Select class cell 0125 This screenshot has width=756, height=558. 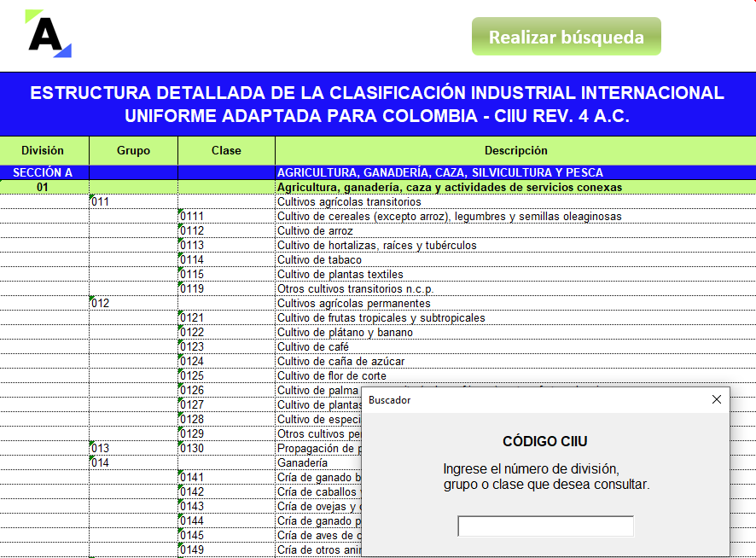(227, 375)
